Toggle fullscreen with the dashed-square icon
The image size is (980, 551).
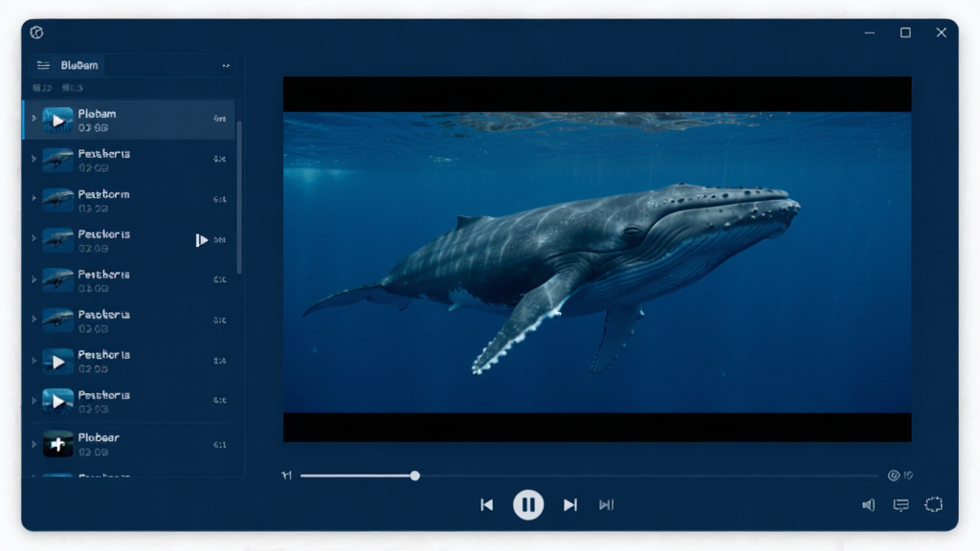coord(934,505)
